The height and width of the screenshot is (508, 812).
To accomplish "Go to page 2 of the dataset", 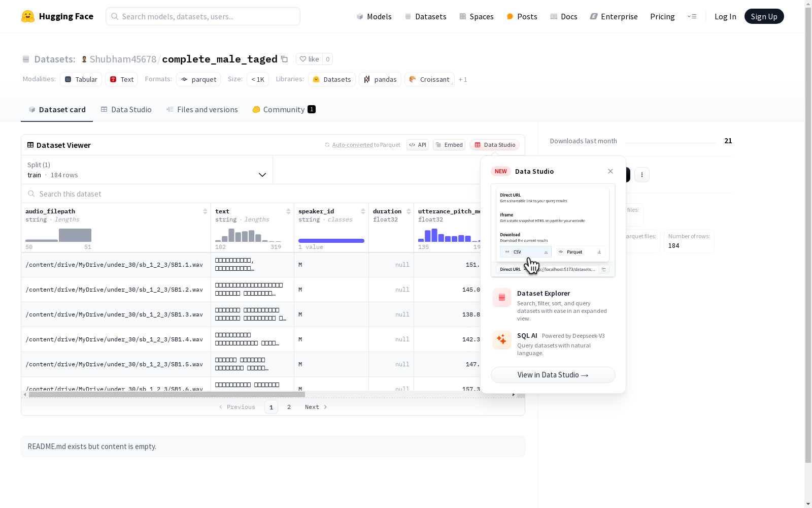I will [289, 407].
